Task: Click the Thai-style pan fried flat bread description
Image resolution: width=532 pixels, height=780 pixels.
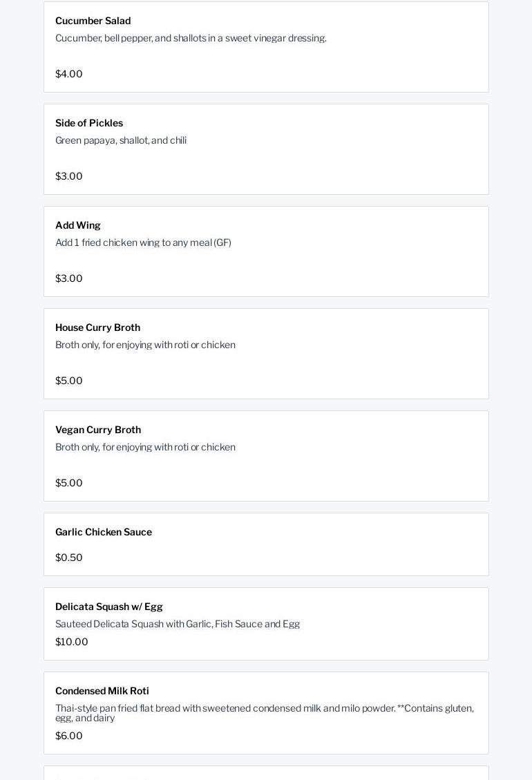Action: tap(264, 712)
